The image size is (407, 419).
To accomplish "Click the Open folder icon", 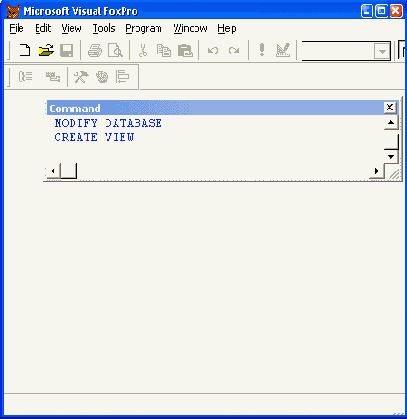I will [46, 50].
